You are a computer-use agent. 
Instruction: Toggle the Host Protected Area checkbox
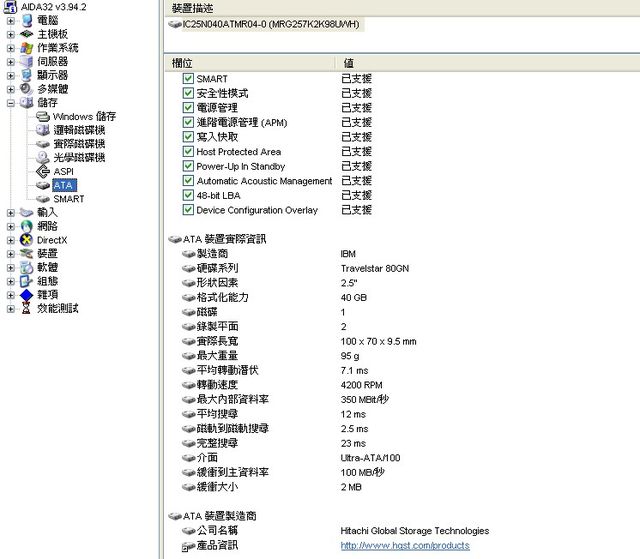click(188, 151)
